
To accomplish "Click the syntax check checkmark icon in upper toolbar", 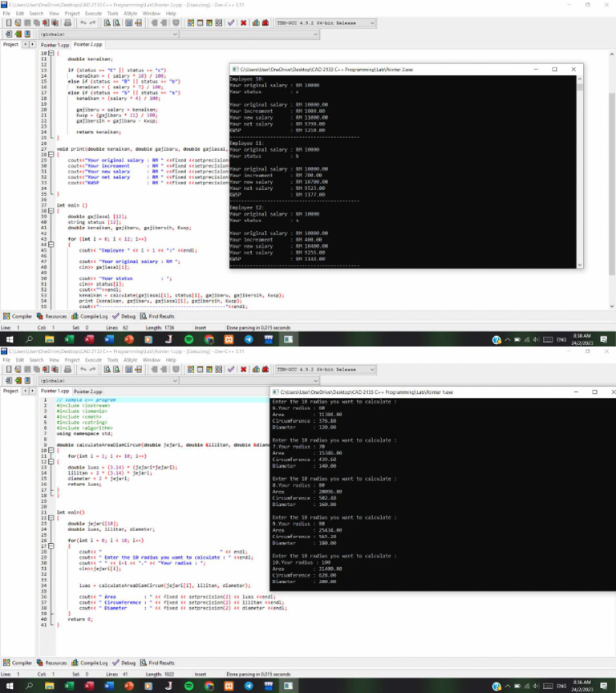I will coord(231,23).
